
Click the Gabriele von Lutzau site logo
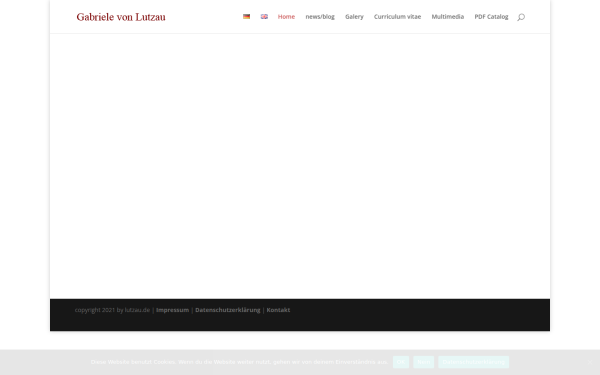click(x=121, y=17)
